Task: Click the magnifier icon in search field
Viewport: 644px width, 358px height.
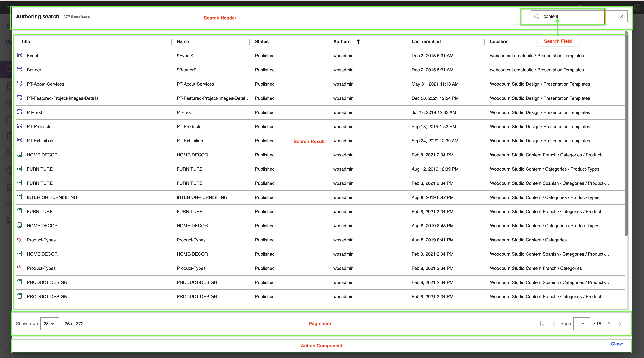Action: 536,16
